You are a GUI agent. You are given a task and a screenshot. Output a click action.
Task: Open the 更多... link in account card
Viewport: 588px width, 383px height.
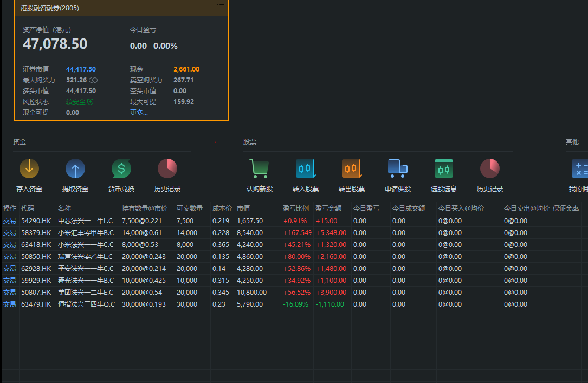[x=139, y=113]
